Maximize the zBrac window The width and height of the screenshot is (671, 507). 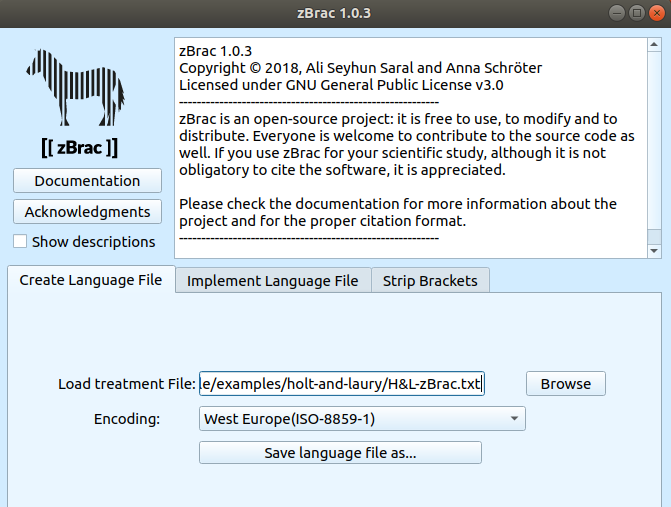(x=637, y=13)
